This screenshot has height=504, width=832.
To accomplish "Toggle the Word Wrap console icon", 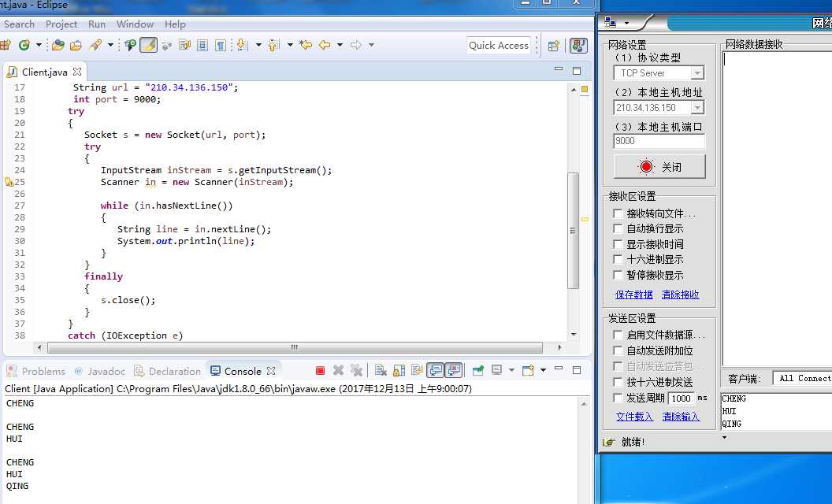I will pos(417,370).
